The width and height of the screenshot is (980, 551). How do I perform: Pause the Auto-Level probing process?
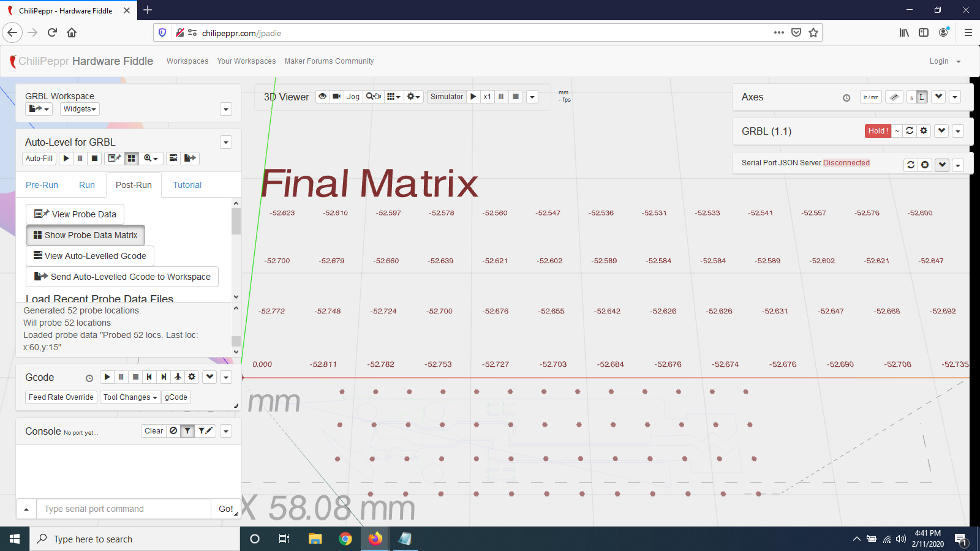[80, 158]
